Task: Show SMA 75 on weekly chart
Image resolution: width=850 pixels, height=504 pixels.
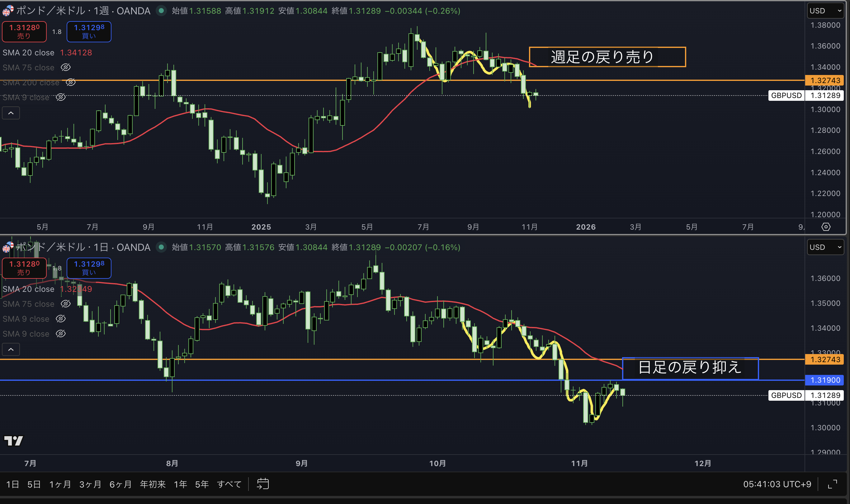Action: [x=66, y=67]
